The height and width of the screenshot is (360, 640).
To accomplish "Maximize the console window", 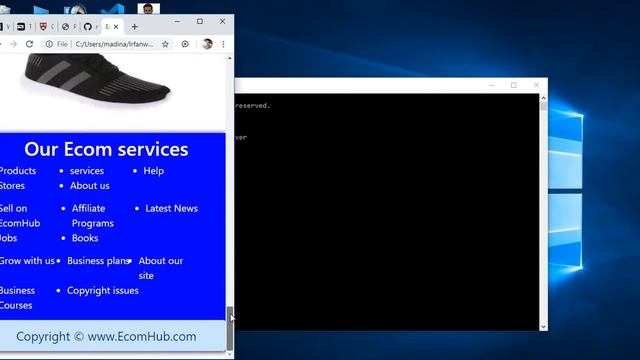I will tap(513, 85).
